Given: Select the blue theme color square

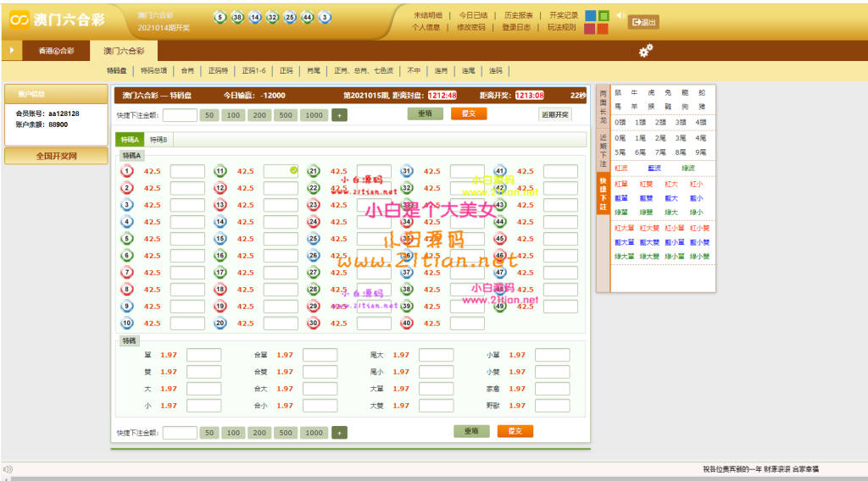Looking at the screenshot, I should click(590, 16).
